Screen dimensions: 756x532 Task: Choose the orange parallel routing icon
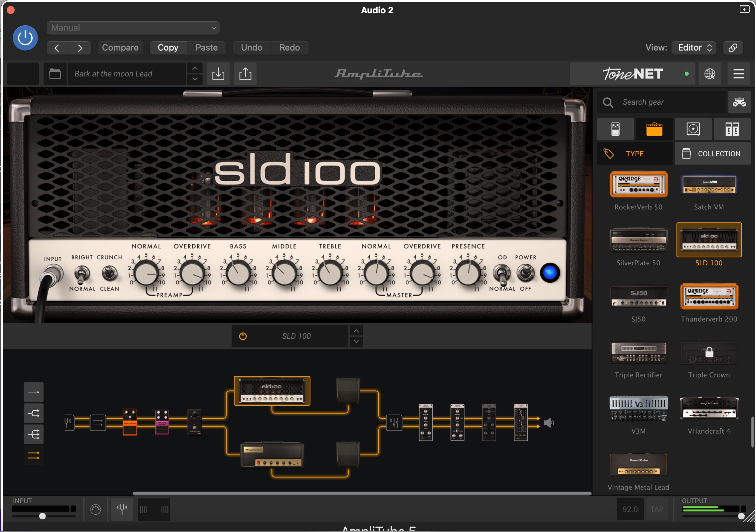click(x=34, y=455)
